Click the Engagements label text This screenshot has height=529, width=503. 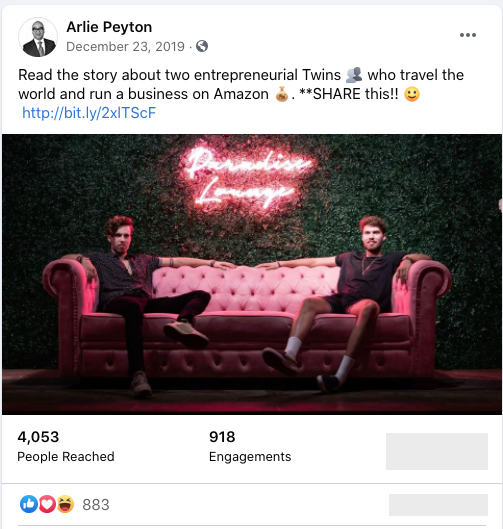pos(250,457)
